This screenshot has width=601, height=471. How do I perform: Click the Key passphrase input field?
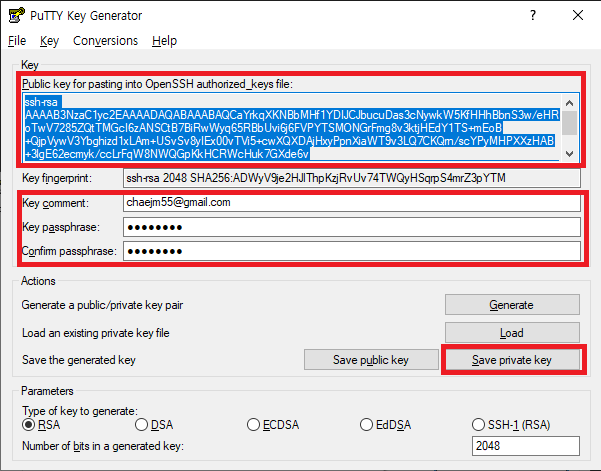point(351,227)
